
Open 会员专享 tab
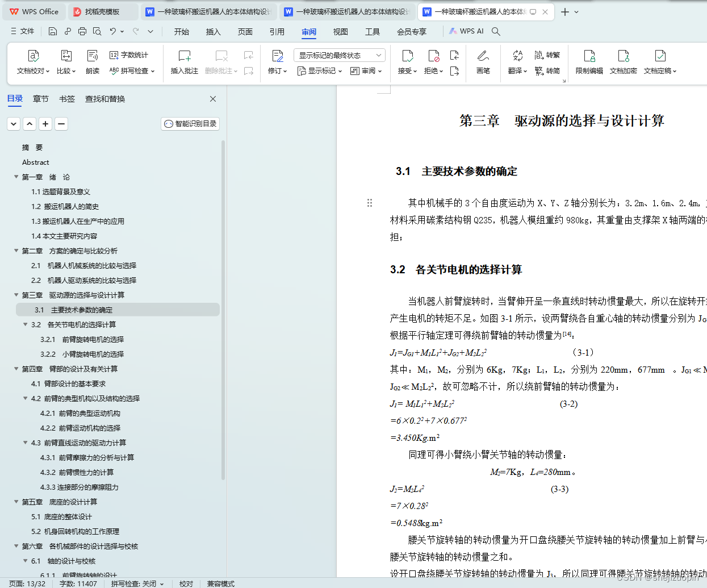(412, 32)
